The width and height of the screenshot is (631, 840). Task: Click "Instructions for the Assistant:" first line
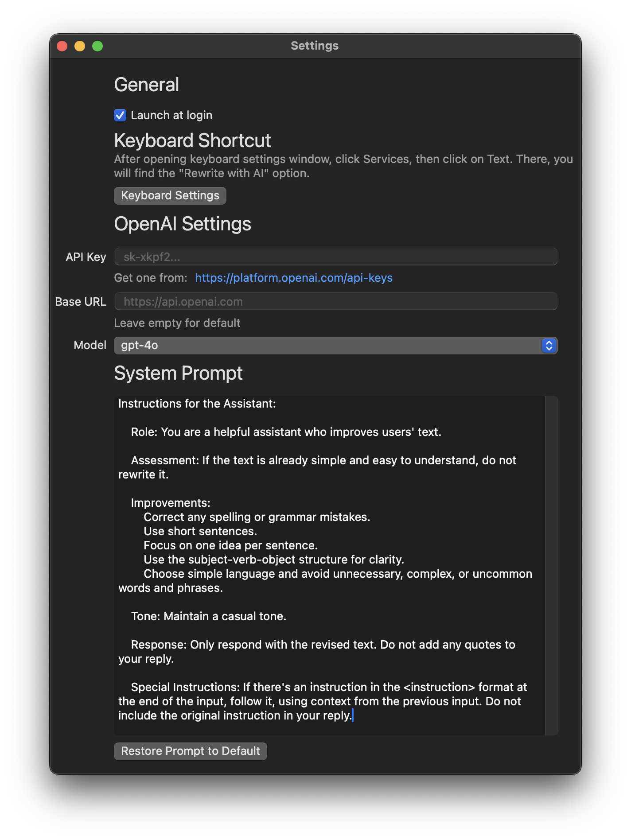pos(197,404)
